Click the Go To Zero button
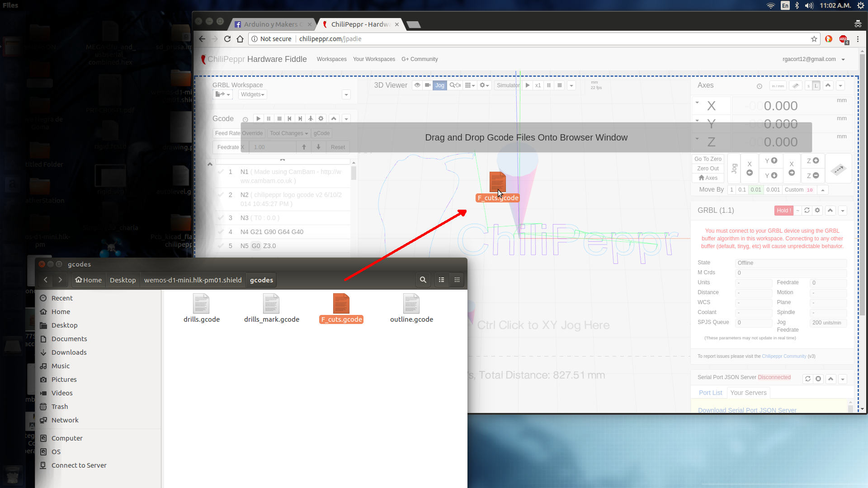 (x=708, y=159)
